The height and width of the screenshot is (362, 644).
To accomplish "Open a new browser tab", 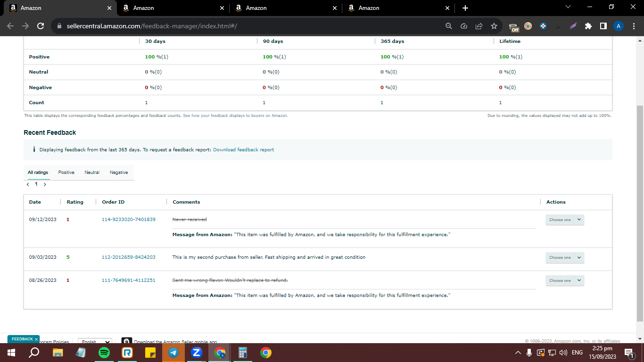I will tap(465, 8).
